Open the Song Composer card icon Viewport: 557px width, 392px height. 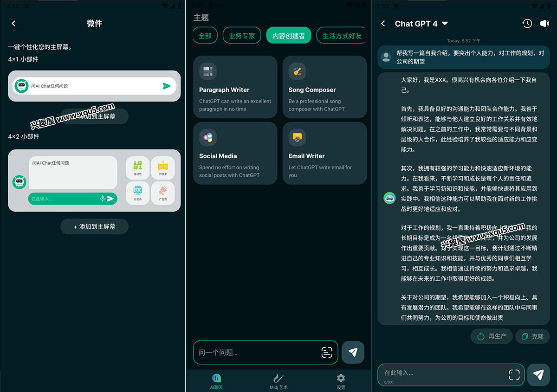(297, 71)
